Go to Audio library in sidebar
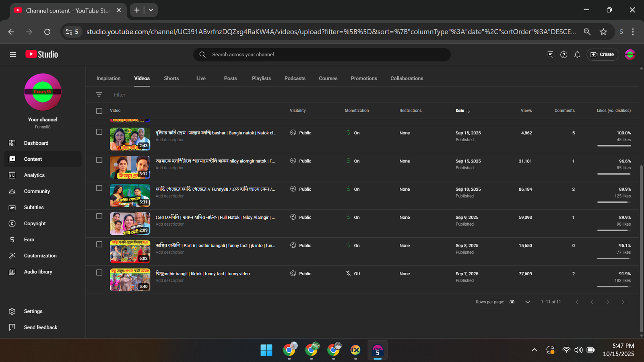This screenshot has width=644, height=362. coord(38,272)
